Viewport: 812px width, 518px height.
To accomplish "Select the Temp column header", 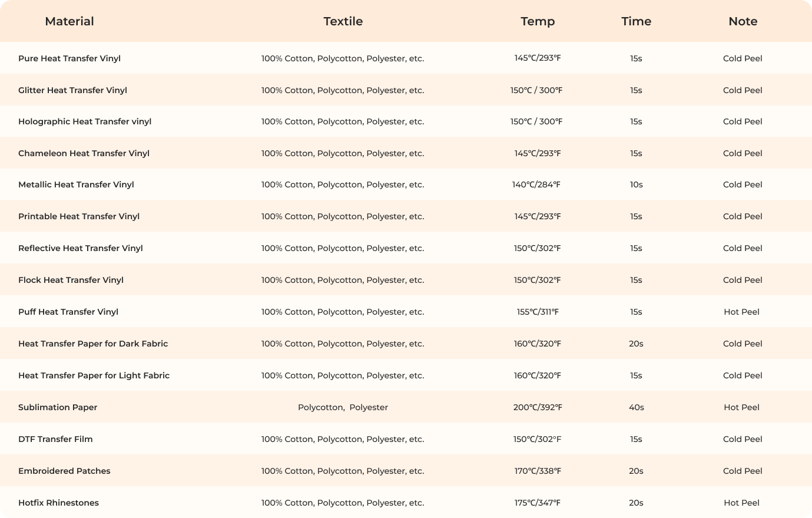I will pos(538,21).
